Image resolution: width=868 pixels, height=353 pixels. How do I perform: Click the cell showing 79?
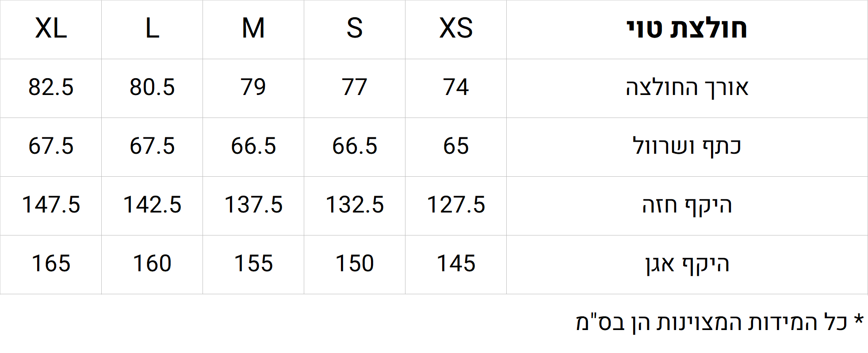(253, 88)
